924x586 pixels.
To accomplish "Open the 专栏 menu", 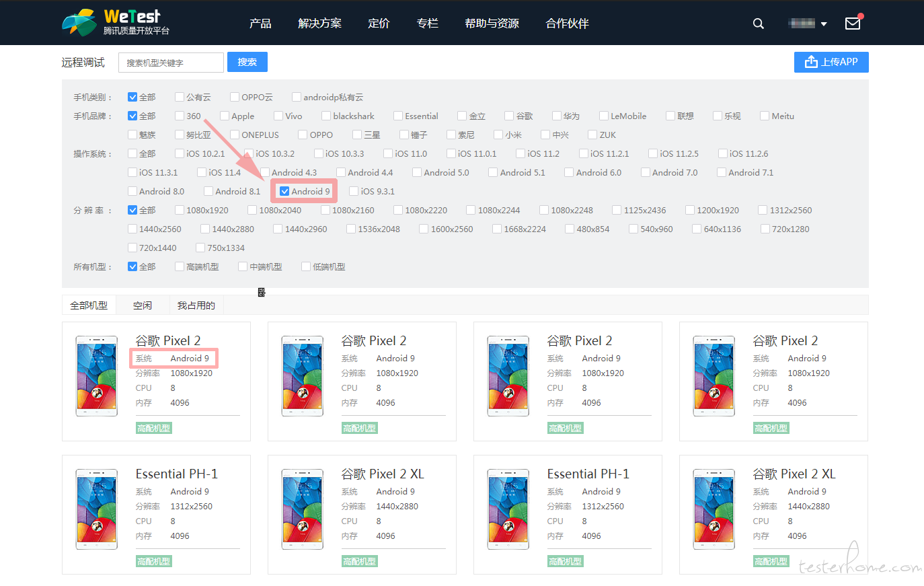I will tap(427, 23).
